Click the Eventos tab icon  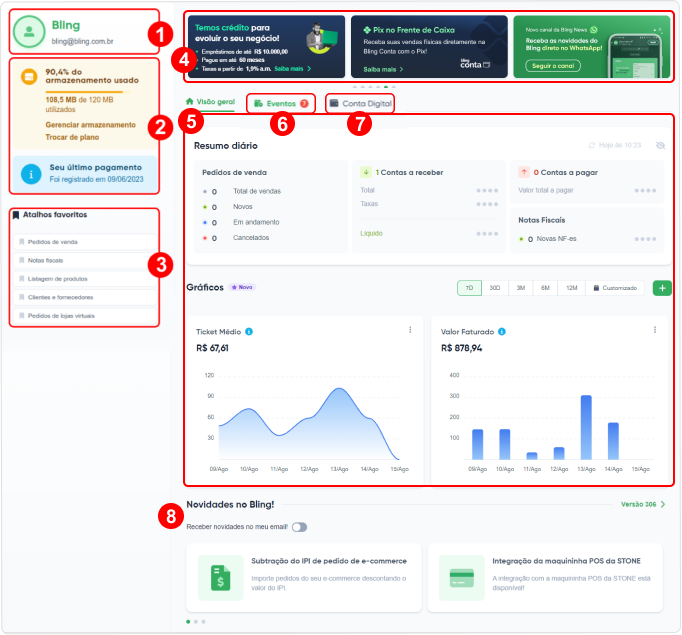259,104
